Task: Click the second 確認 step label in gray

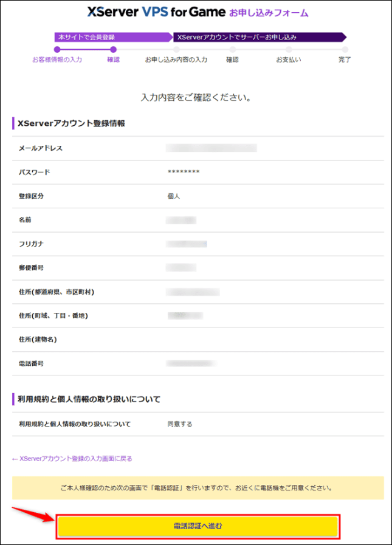Action: coord(232,60)
